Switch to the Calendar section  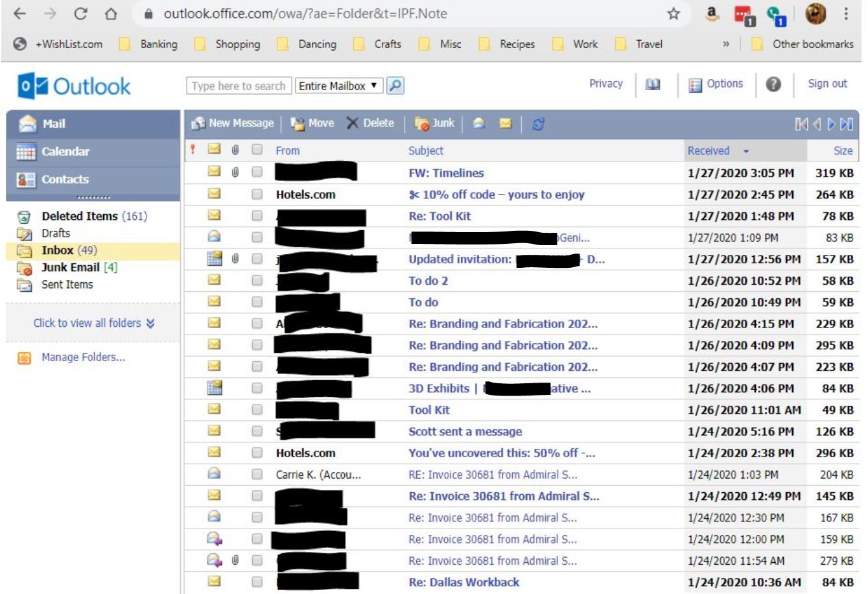[x=93, y=152]
